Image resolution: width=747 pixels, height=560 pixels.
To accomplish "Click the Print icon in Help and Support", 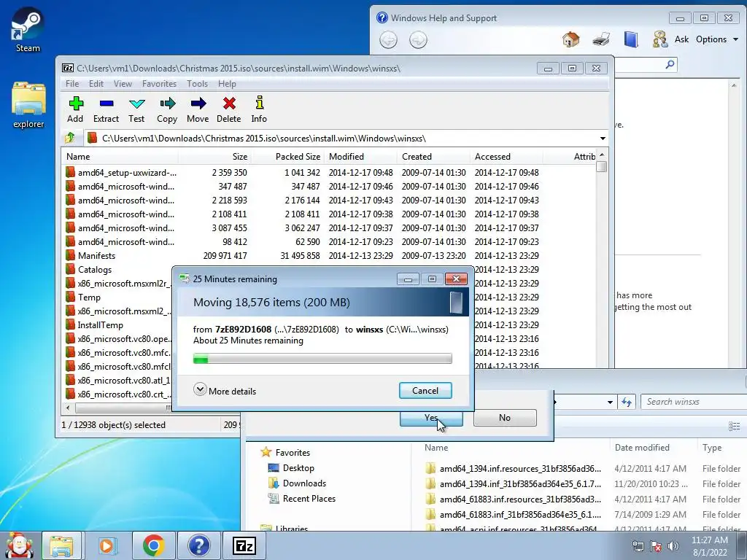I will (601, 39).
